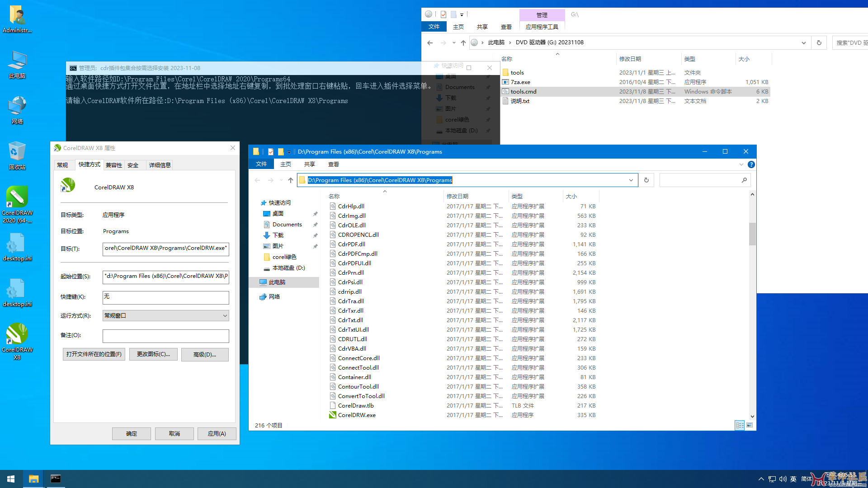This screenshot has height=488, width=868.
Task: Click the 备注 comment field
Action: [165, 336]
